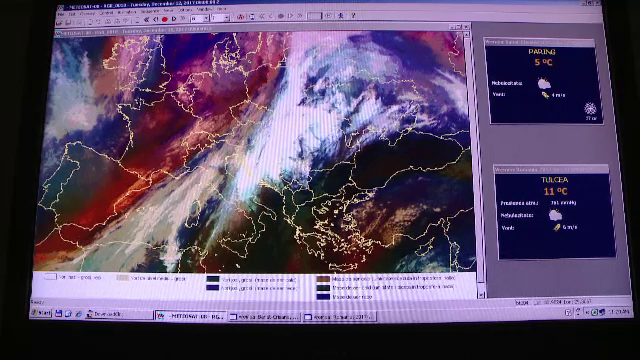Click the single right arrow in second toolbar group

point(290,16)
